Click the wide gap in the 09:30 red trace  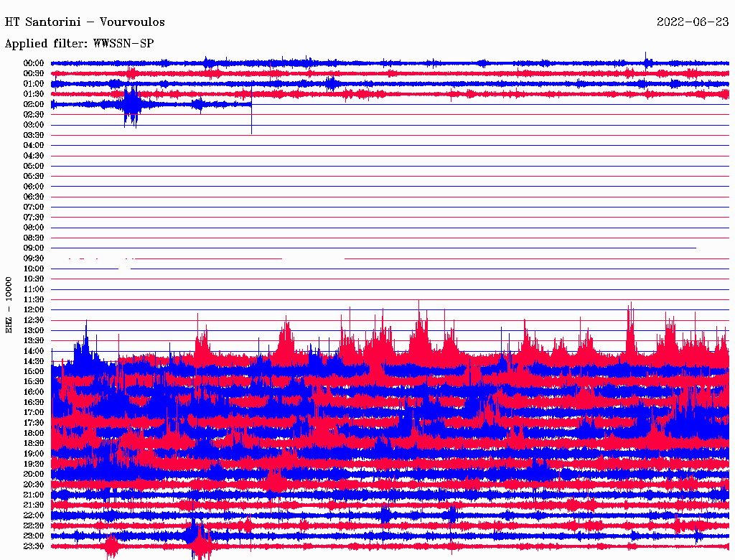click(x=313, y=258)
